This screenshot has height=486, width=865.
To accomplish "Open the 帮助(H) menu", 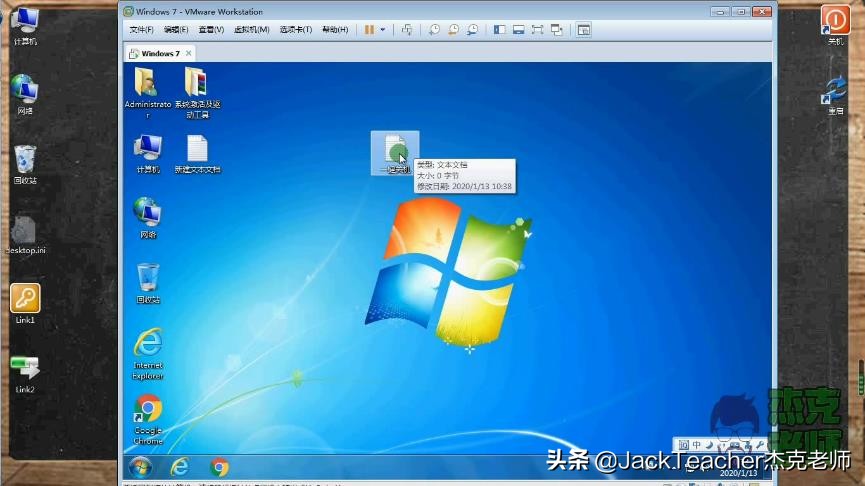I will (x=335, y=30).
